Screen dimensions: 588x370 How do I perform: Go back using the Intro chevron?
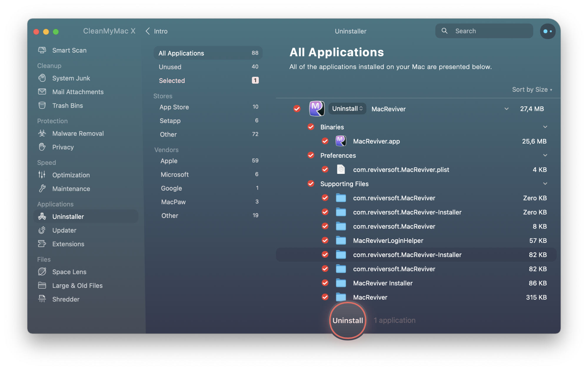click(x=148, y=31)
